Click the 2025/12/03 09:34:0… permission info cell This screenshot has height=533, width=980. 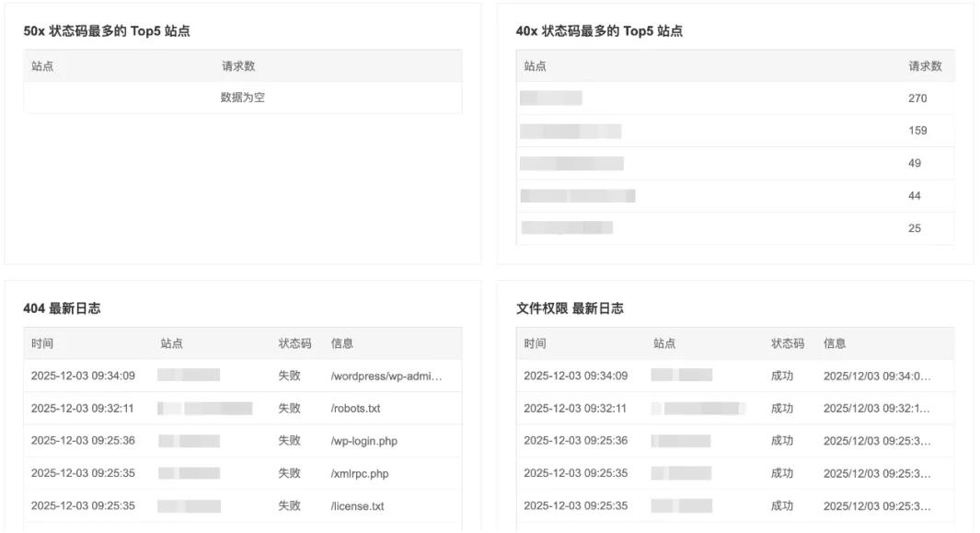click(x=877, y=376)
